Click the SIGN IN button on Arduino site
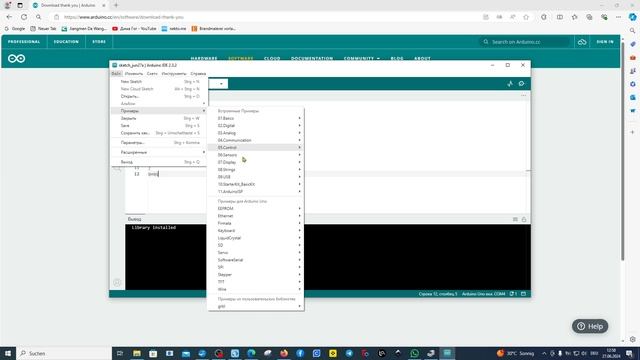 pos(605,42)
